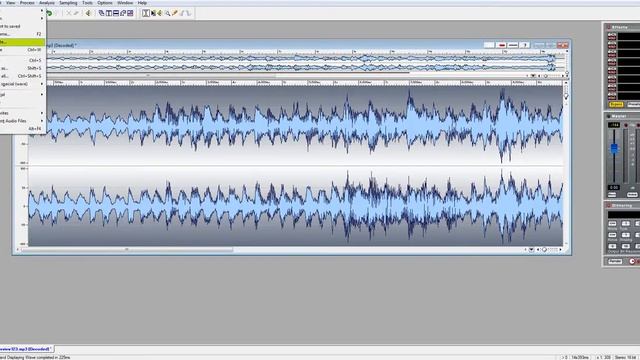Open the Sampling menu
Viewport: 640px width, 360px height.
[x=68, y=3]
